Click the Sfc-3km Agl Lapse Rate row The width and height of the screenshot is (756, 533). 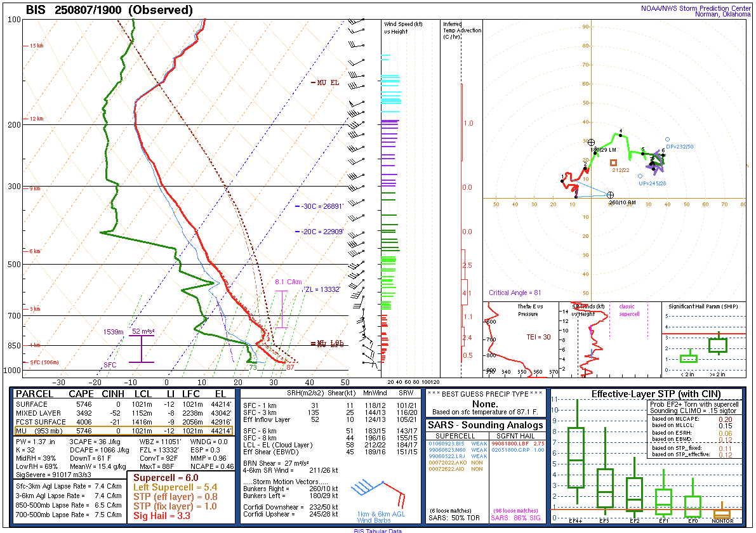click(69, 486)
